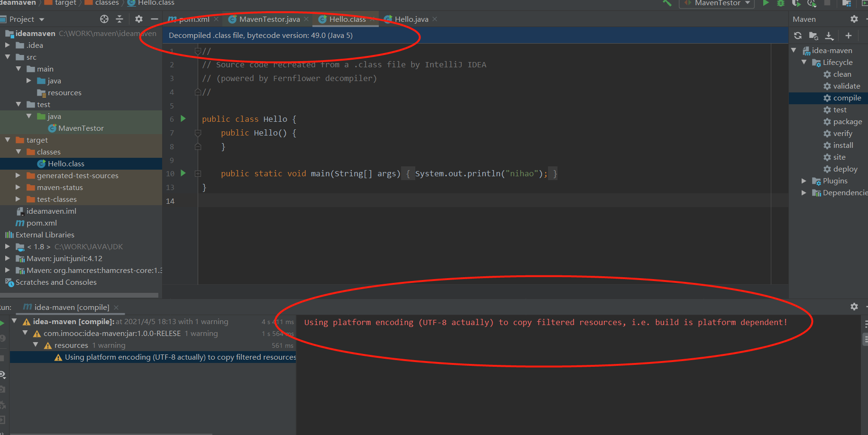Image resolution: width=868 pixels, height=435 pixels.
Task: Generate sources and update folders icon
Action: pos(813,36)
